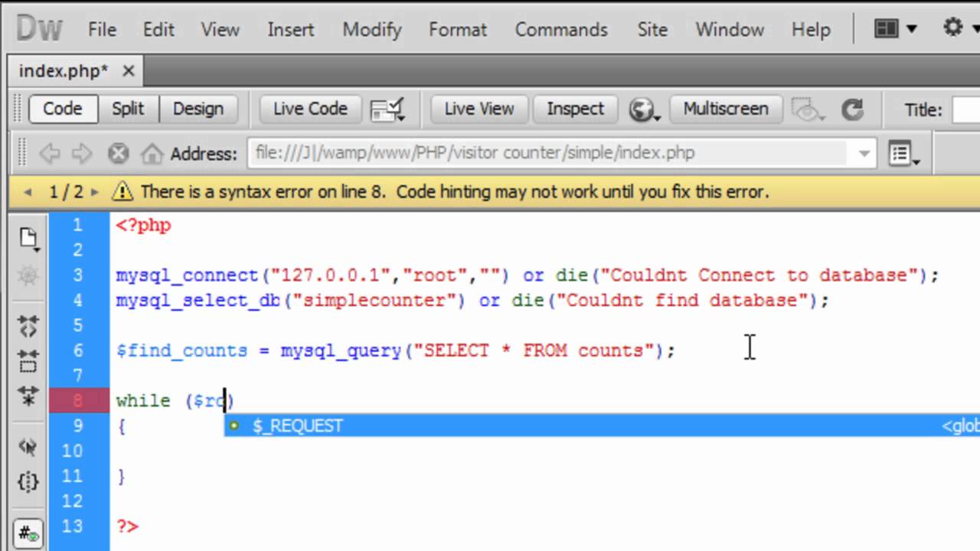
Task: Click the browser Forward arrow icon
Action: pyautogui.click(x=82, y=153)
